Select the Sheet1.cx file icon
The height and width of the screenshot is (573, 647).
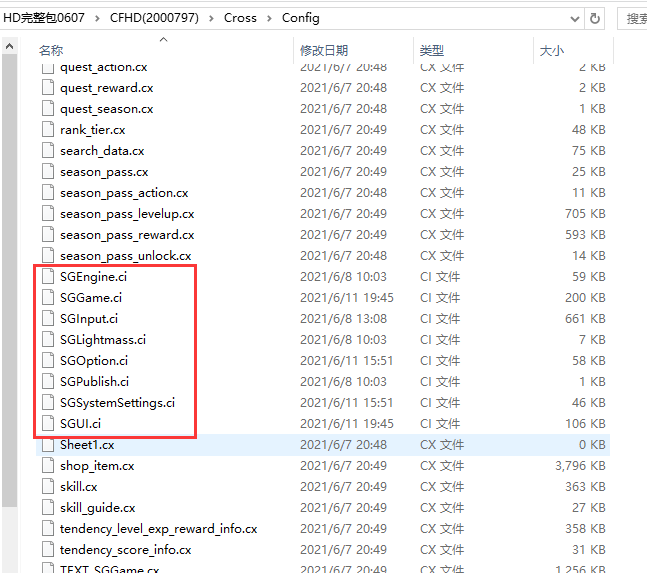48,445
